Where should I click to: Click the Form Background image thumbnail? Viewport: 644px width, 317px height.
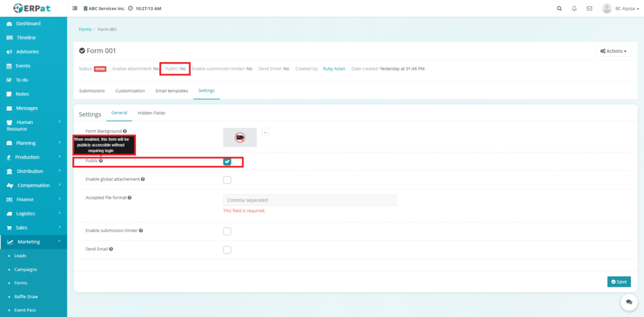click(x=240, y=137)
